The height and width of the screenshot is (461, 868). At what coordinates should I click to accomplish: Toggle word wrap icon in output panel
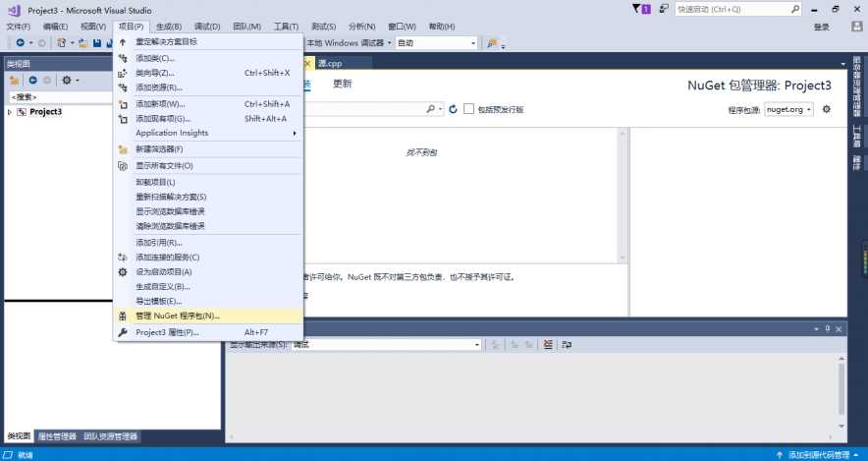[567, 345]
